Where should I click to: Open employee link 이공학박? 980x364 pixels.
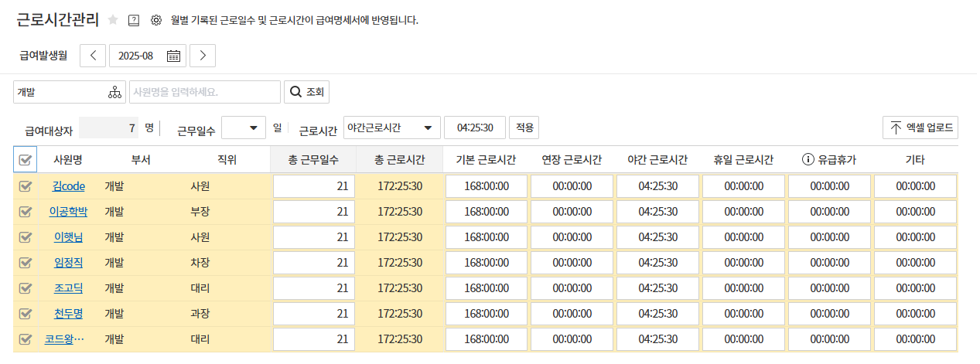pos(68,212)
